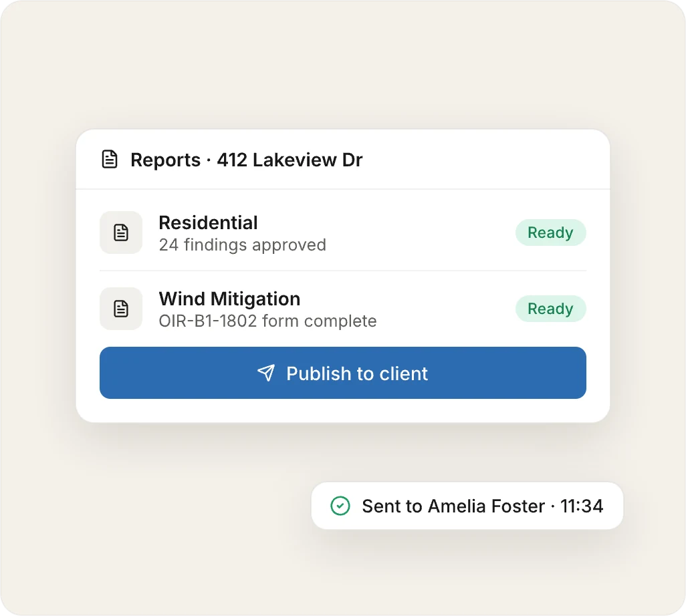Viewport: 686px width, 616px height.
Task: Open the Wind Mitigation report file icon
Action: click(x=121, y=309)
